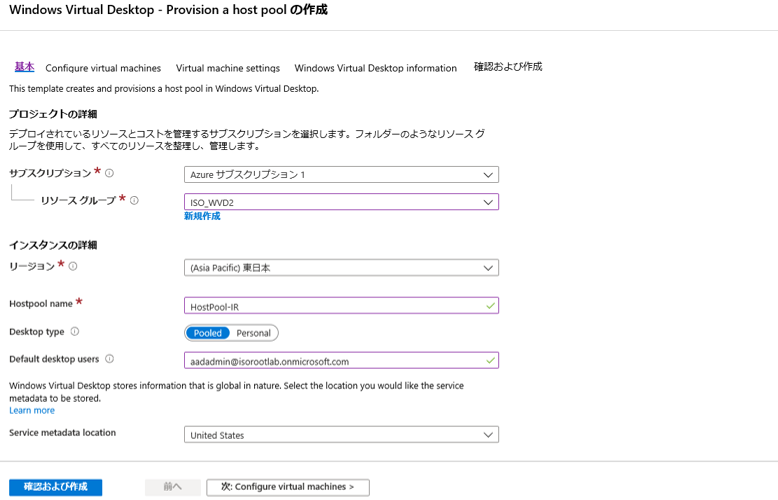Image resolution: width=778 pixels, height=500 pixels.
Task: Click info icon next to リージョン label
Action: 73,266
